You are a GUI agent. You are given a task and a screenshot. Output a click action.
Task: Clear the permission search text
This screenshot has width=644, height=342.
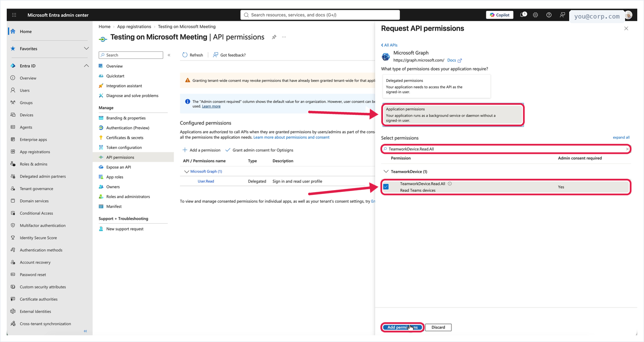(x=627, y=149)
